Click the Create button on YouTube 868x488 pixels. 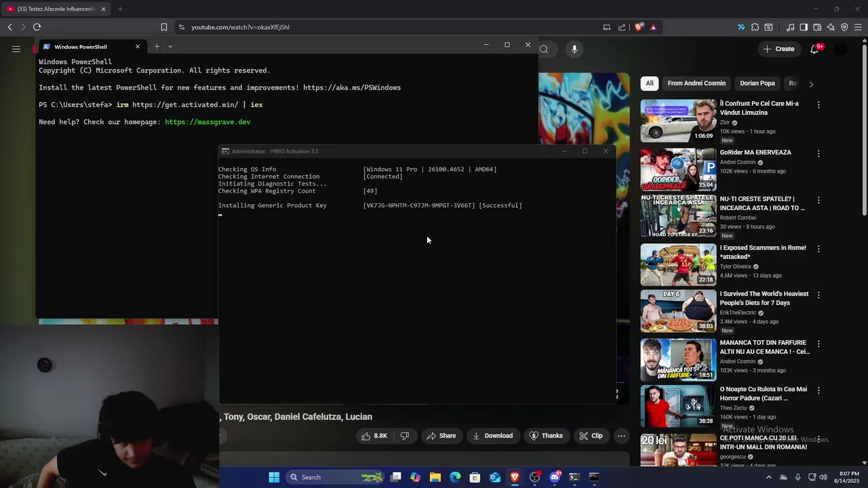tap(778, 49)
